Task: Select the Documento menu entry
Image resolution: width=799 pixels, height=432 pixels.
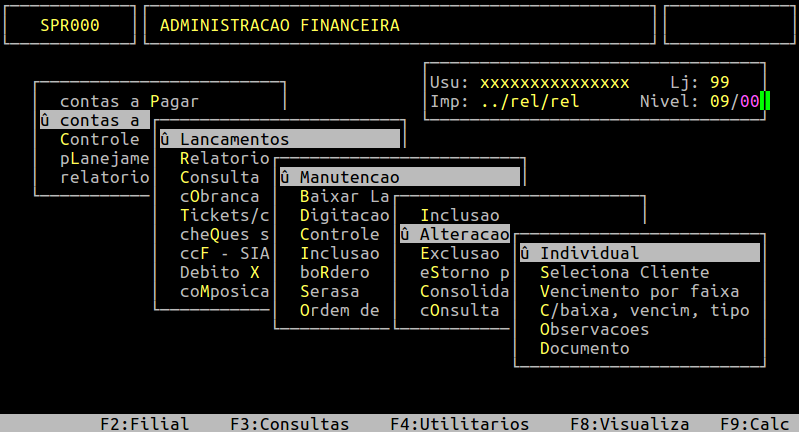Action: tap(584, 348)
